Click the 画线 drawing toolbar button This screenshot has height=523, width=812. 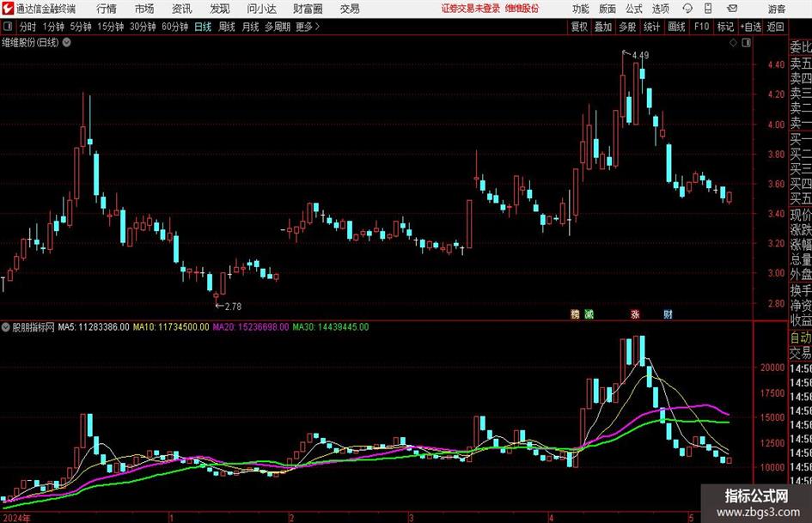point(676,27)
